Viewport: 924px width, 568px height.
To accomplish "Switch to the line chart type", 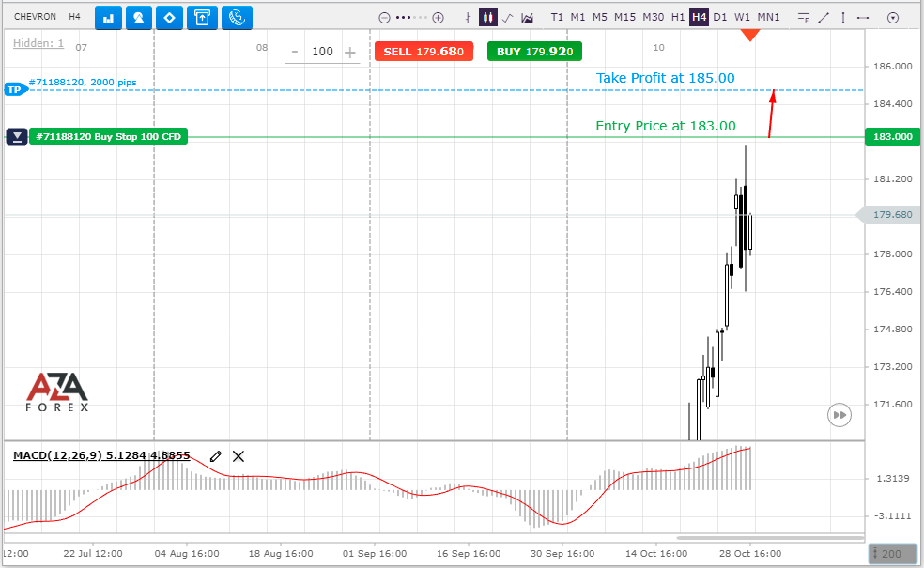I will pos(507,18).
